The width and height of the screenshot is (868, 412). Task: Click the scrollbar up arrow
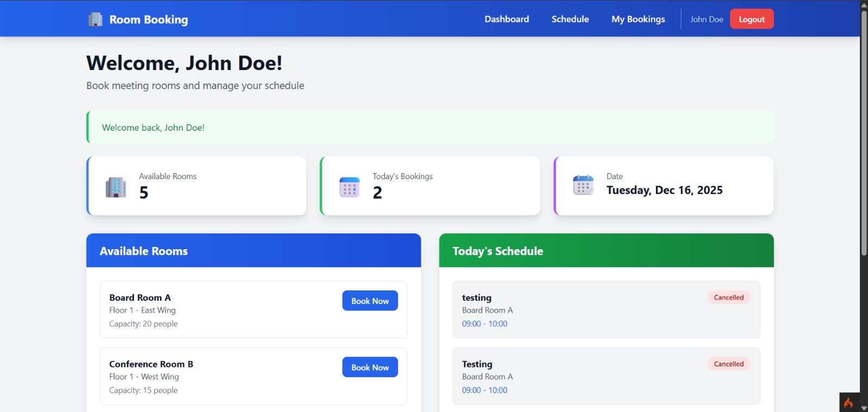(864, 4)
